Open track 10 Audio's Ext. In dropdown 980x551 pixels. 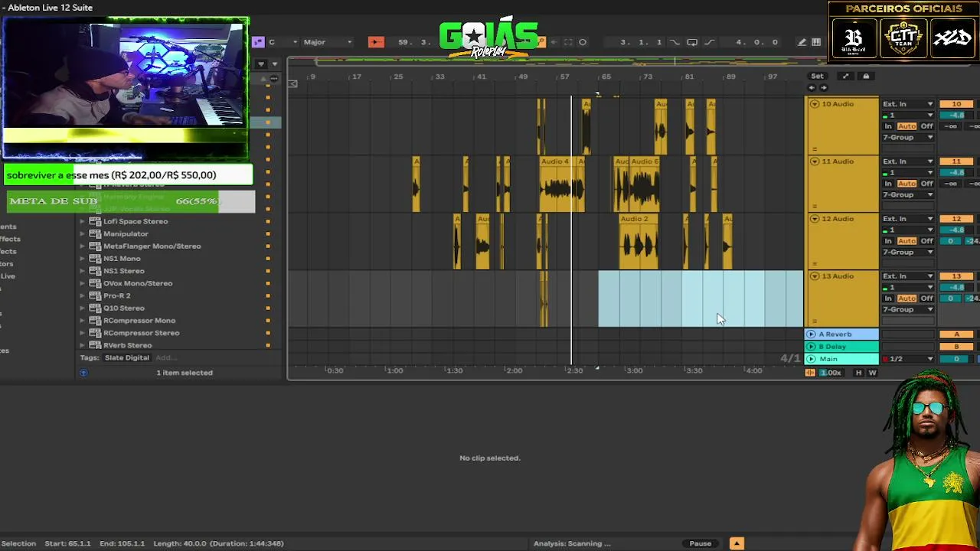908,104
